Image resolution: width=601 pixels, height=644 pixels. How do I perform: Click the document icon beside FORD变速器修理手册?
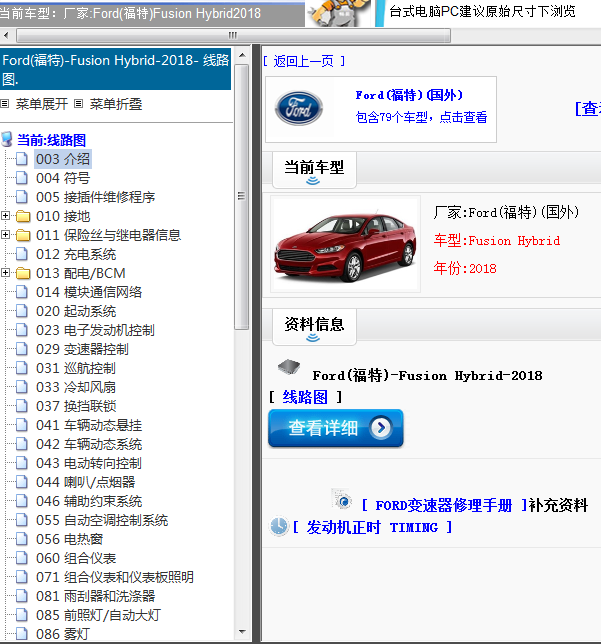(x=342, y=499)
